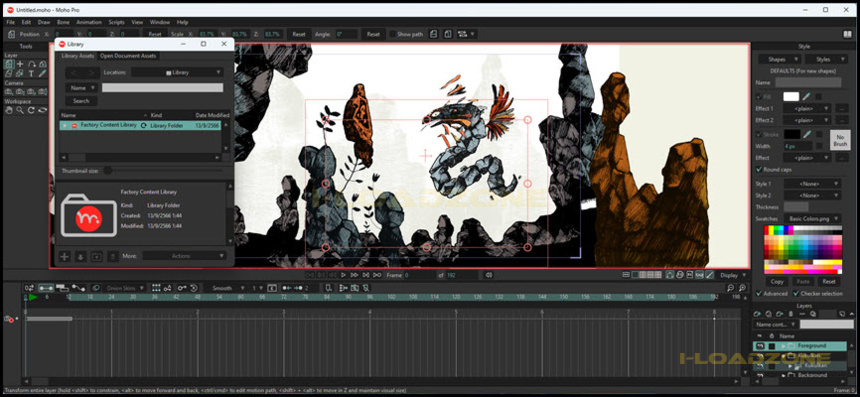Open the Effect 1 plain dropdown
Viewport: 860px width, 397px height.
(x=807, y=109)
